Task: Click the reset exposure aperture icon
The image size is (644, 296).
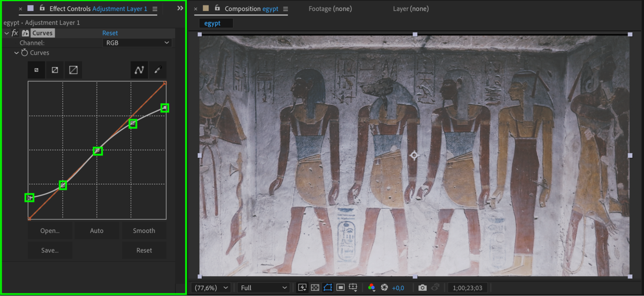Action: [x=384, y=288]
